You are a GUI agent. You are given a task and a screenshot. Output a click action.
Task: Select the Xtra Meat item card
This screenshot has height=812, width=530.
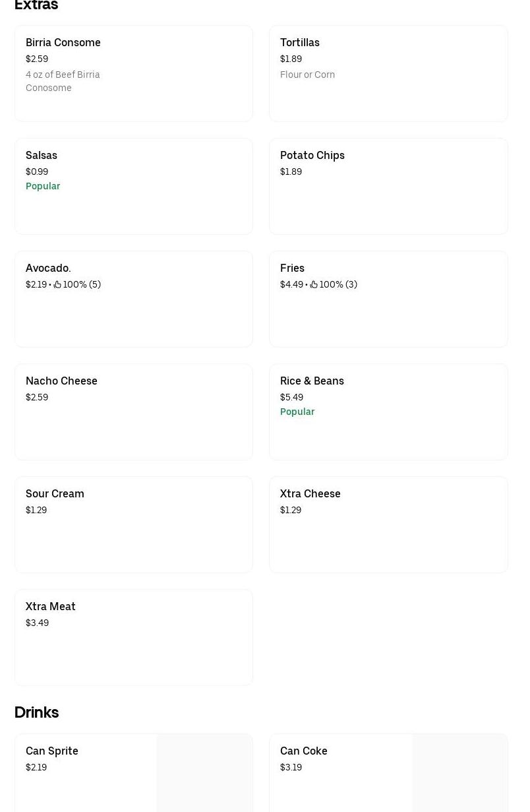click(133, 637)
